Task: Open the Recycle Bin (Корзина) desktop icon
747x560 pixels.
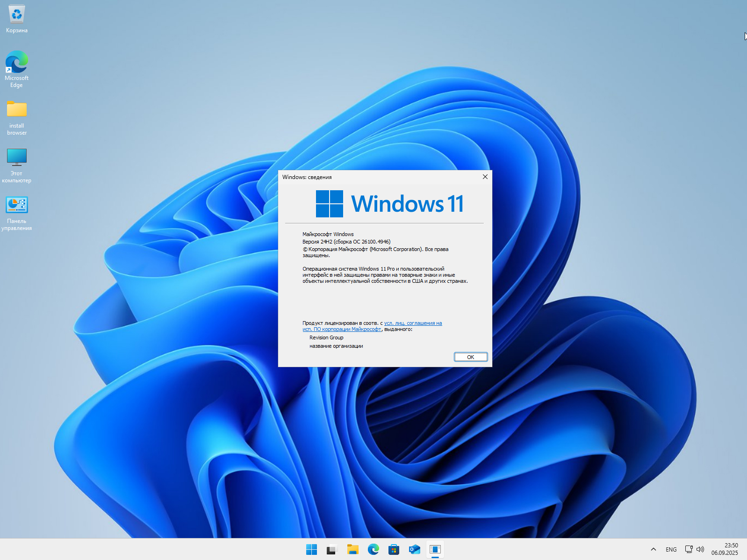Action: pyautogui.click(x=17, y=19)
